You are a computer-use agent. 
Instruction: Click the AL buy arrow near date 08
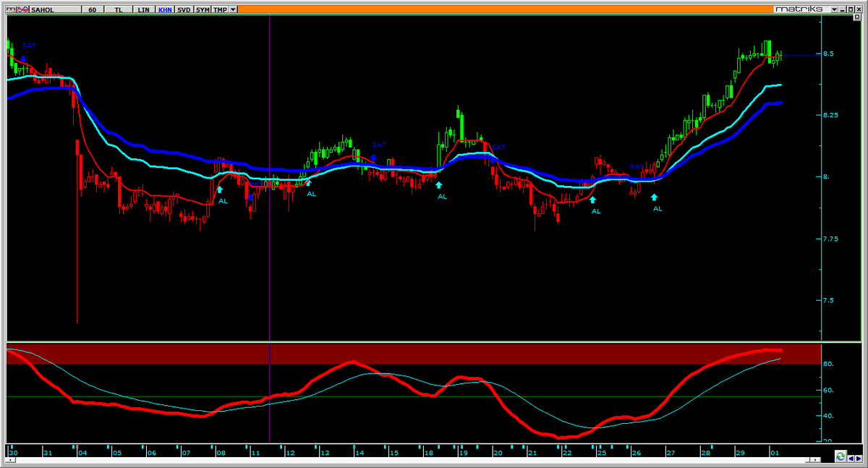coord(220,190)
